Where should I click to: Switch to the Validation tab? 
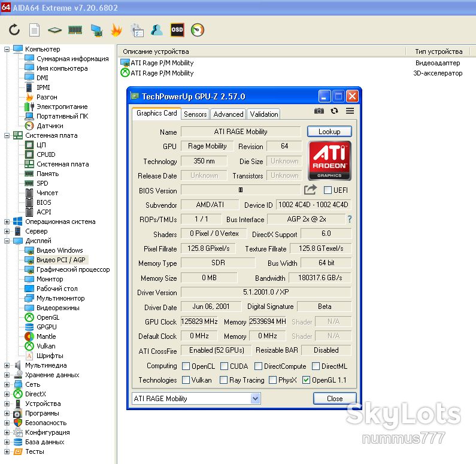264,114
